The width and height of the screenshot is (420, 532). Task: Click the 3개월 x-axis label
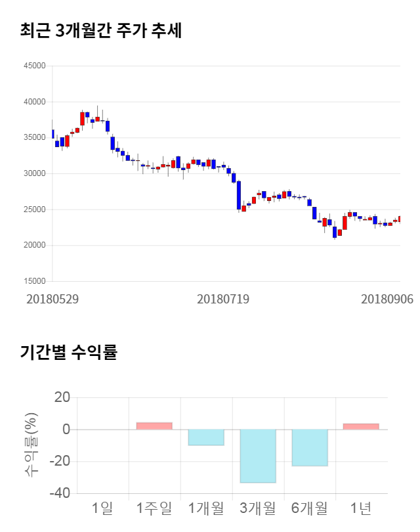pos(258,508)
